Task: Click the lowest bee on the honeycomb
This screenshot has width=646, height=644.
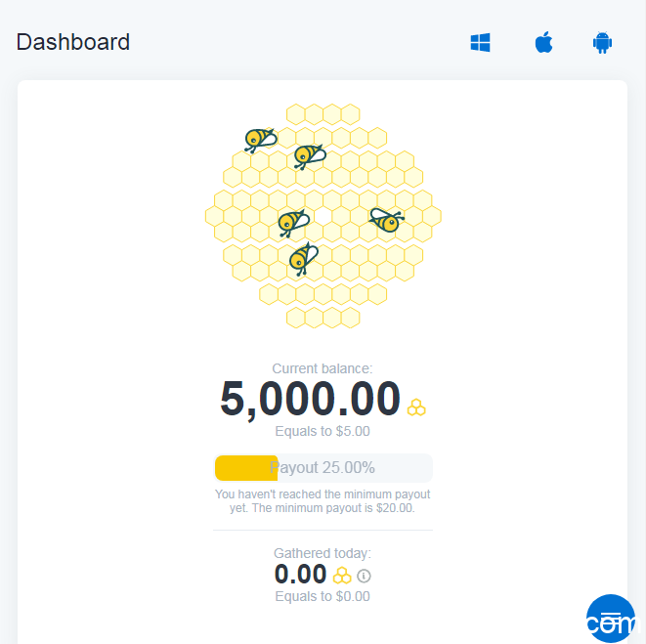Action: tap(304, 258)
